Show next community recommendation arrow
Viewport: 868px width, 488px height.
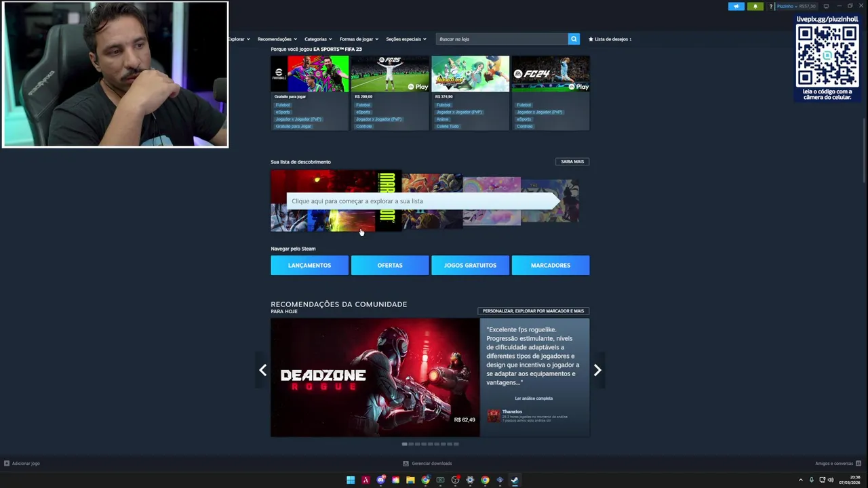pyautogui.click(x=597, y=370)
